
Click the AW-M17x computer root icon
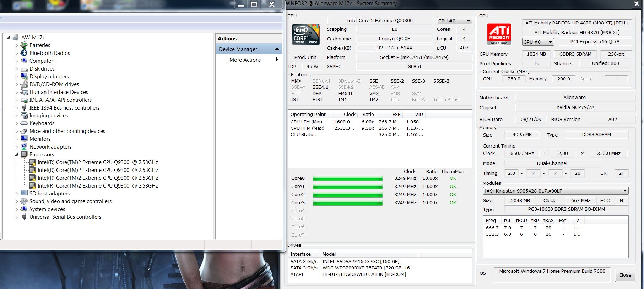coord(15,37)
